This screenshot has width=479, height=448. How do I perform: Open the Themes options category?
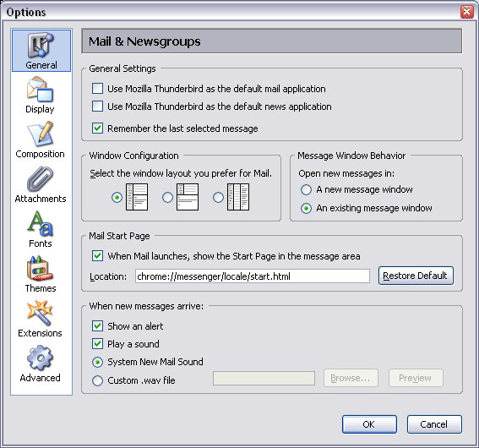[x=41, y=274]
